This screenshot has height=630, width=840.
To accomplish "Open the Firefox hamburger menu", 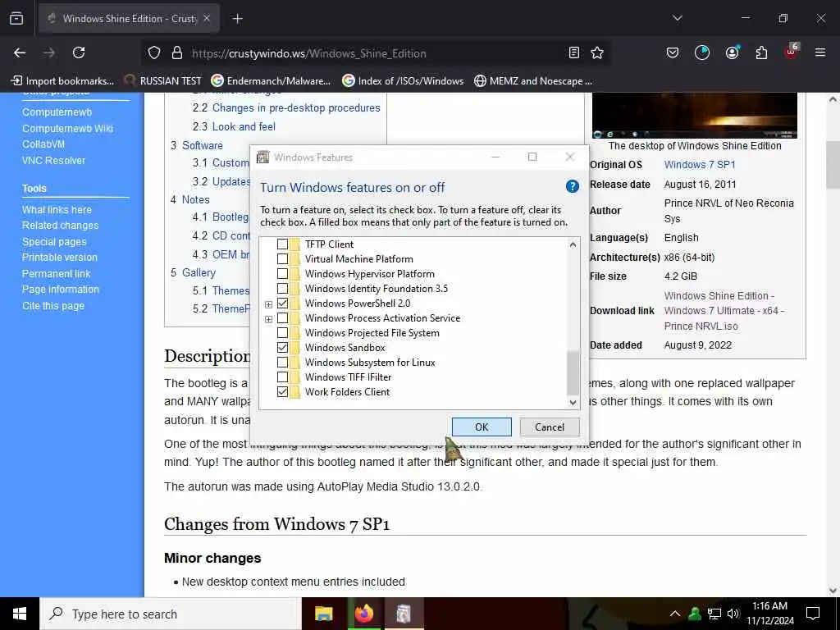I will 820,52.
